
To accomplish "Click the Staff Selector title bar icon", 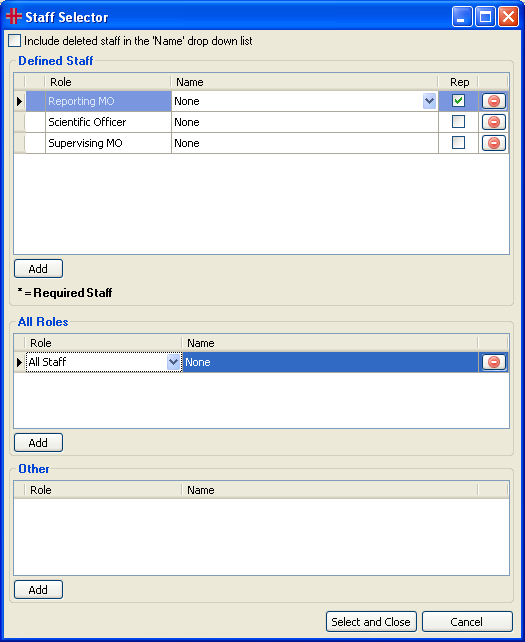I will click(14, 16).
